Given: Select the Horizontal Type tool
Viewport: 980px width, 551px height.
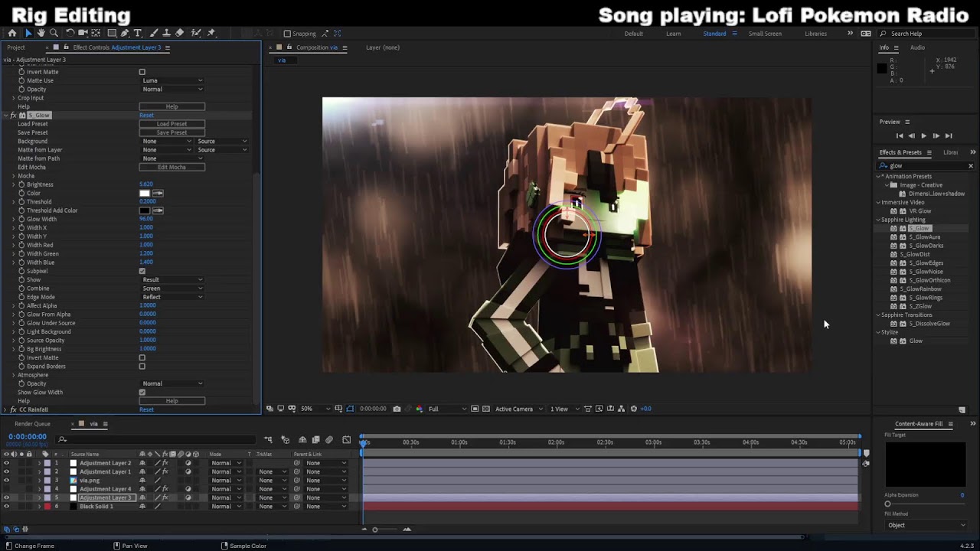Looking at the screenshot, I should (x=138, y=33).
